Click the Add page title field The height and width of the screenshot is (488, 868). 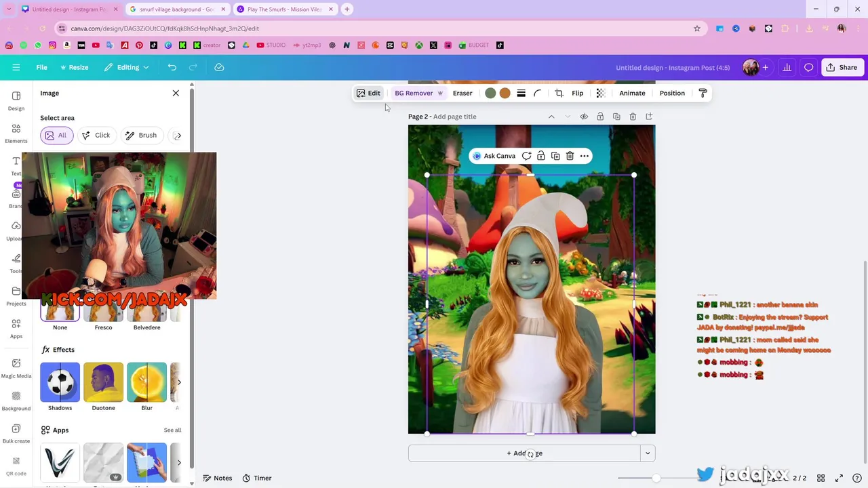tap(454, 117)
